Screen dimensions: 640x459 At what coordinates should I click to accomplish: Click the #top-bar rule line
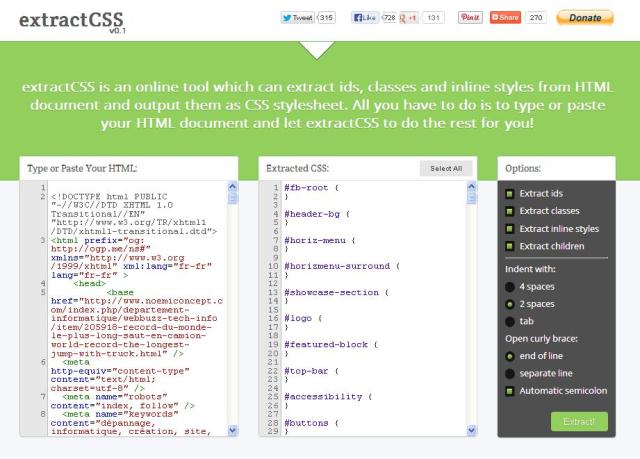pyautogui.click(x=311, y=371)
